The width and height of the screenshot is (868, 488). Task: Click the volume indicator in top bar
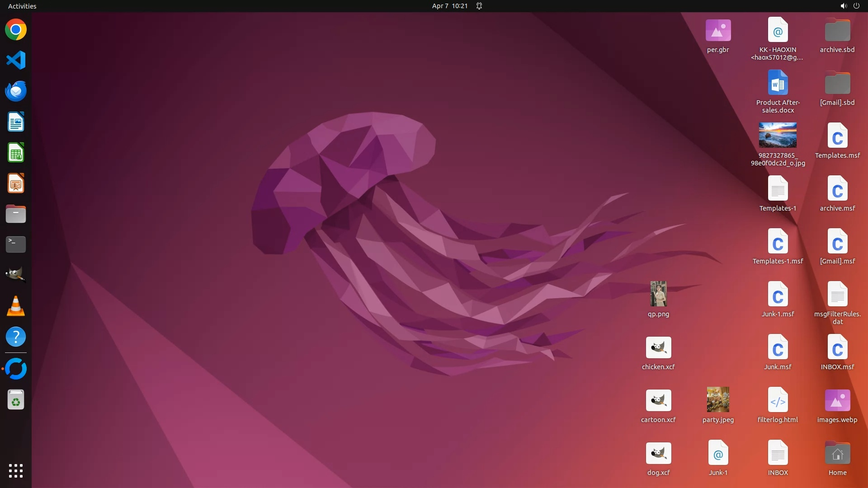coord(843,6)
